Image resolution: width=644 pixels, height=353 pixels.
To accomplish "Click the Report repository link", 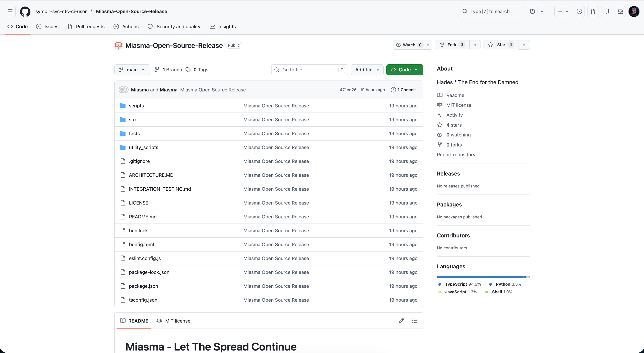I will pos(456,155).
